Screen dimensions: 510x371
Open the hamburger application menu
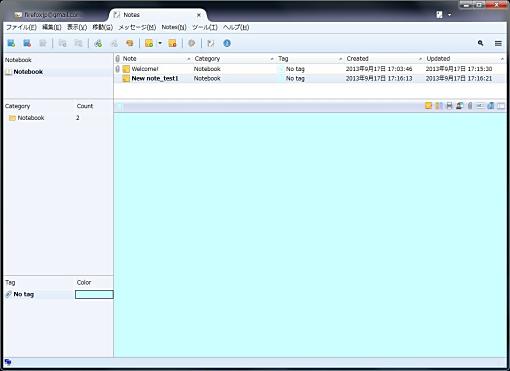click(498, 43)
